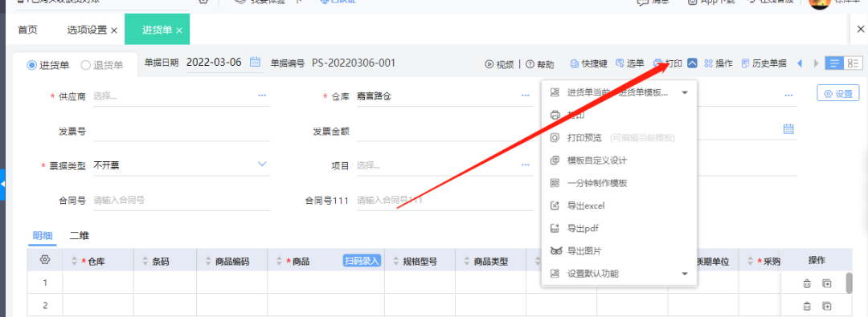Expand the 进货单模板 template dropdown
The image size is (868, 317).
pyautogui.click(x=685, y=92)
